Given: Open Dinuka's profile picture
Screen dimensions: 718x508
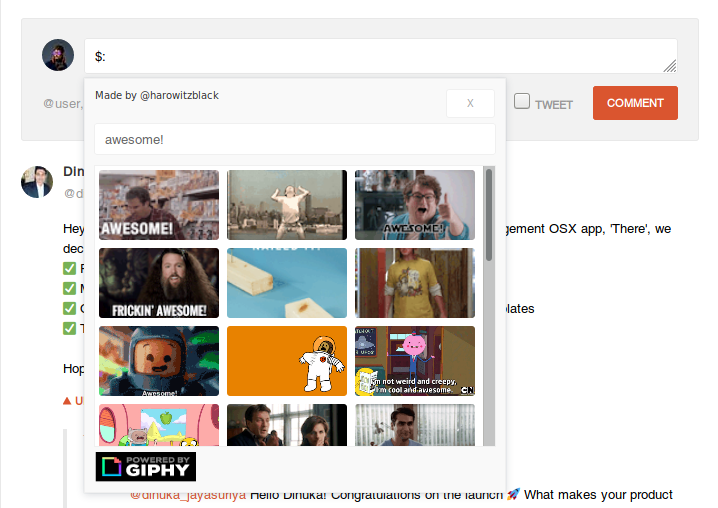Looking at the screenshot, I should coord(37,182).
